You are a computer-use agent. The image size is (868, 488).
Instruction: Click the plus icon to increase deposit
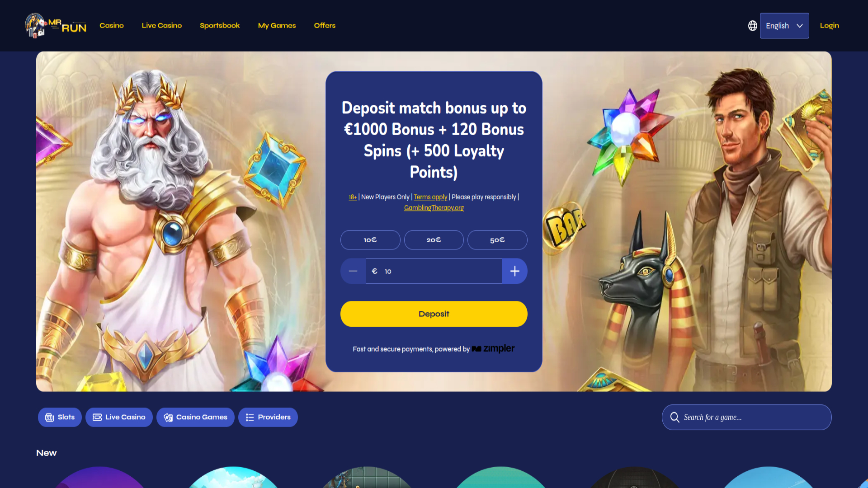pyautogui.click(x=514, y=271)
